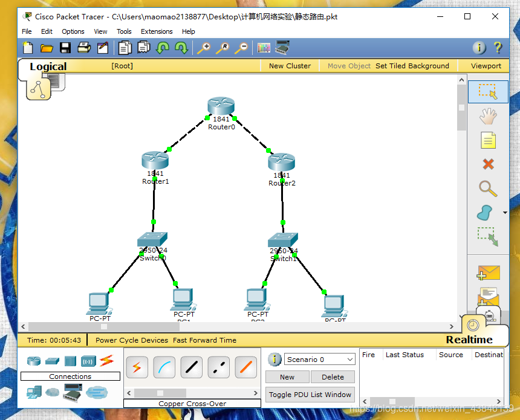Click the Redo green arrow icon
520x420 pixels.
181,48
